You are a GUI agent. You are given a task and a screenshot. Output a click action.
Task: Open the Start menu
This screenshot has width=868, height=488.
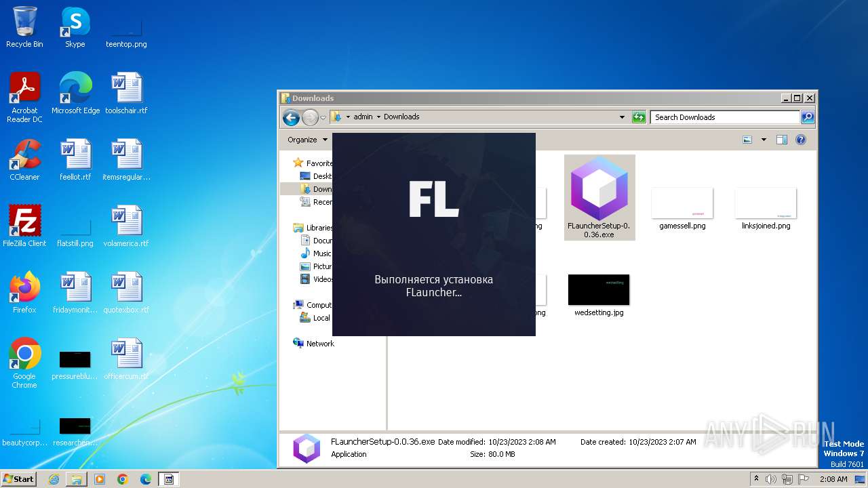point(18,479)
